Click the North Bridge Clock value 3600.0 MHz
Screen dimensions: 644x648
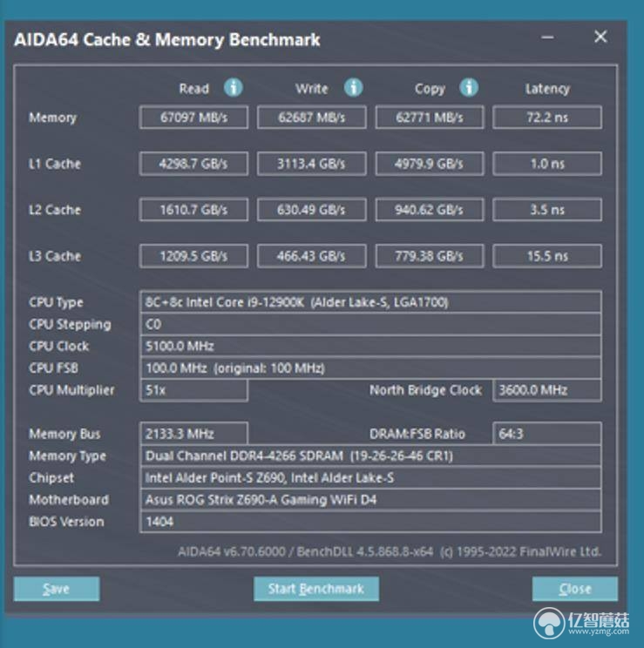tap(547, 389)
